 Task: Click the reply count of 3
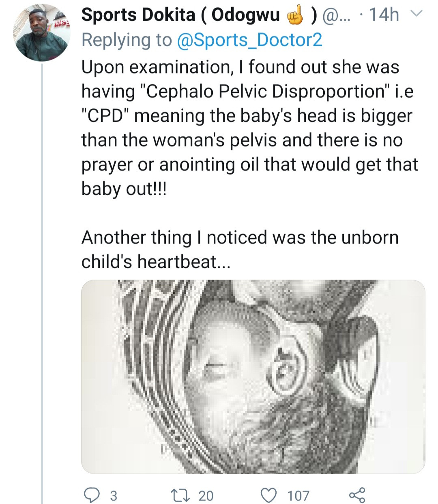114,495
